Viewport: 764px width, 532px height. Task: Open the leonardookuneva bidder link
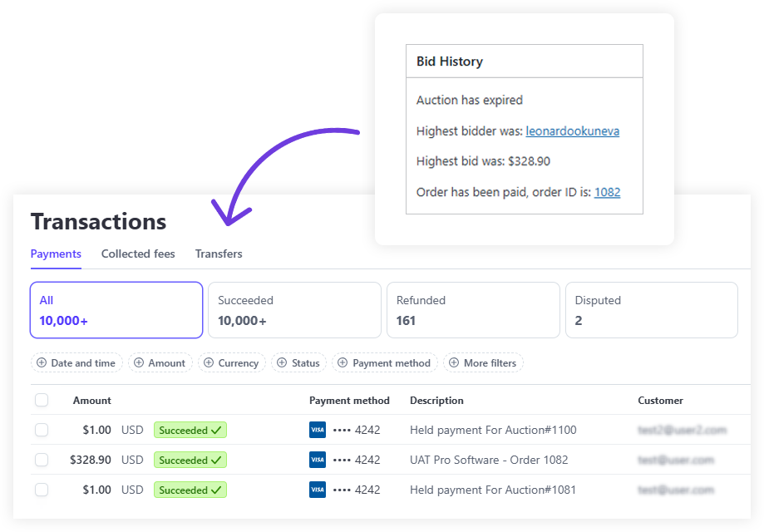tap(573, 131)
